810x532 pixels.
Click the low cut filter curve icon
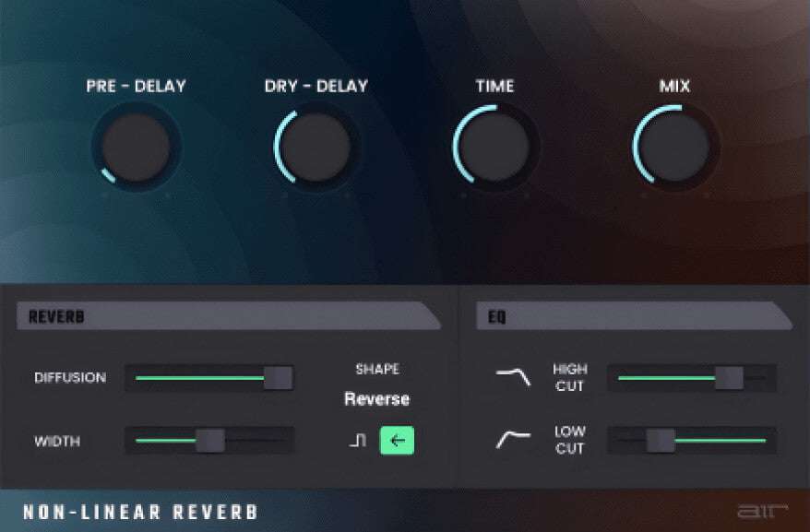coord(513,440)
